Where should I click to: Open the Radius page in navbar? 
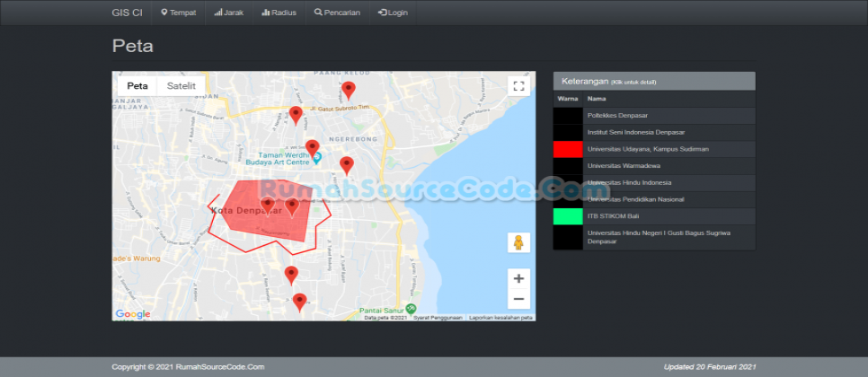(279, 13)
